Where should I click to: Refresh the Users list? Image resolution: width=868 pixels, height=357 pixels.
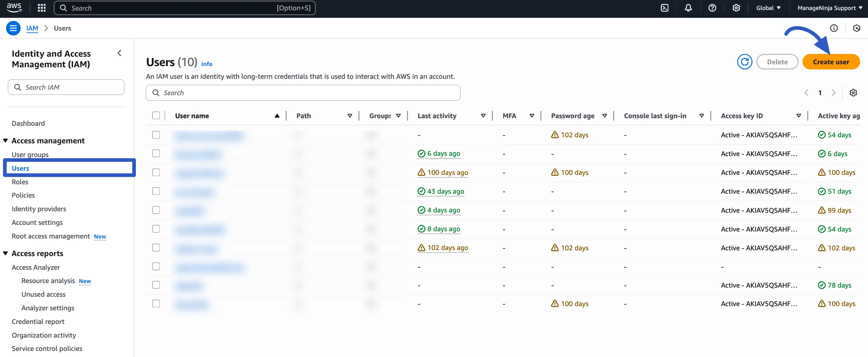click(745, 62)
